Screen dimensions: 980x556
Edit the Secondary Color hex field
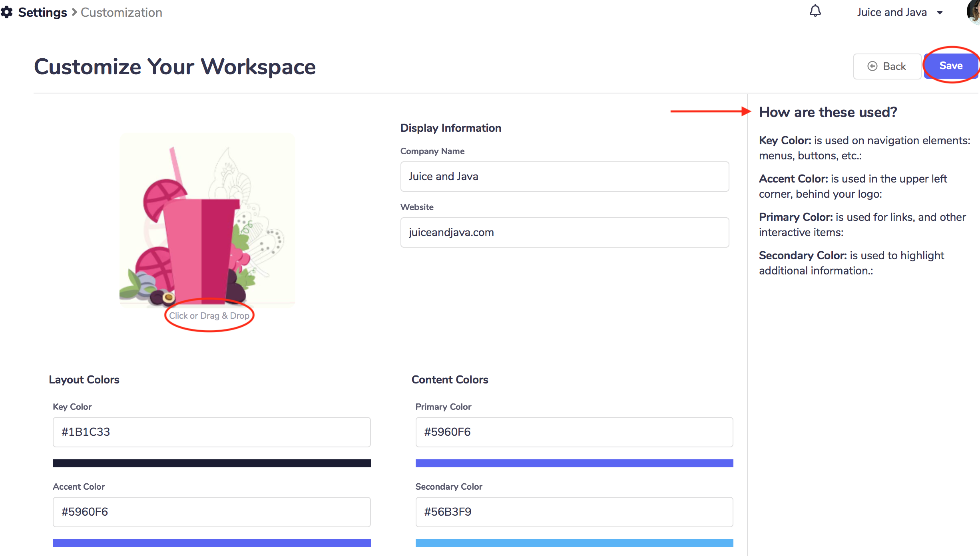click(574, 512)
